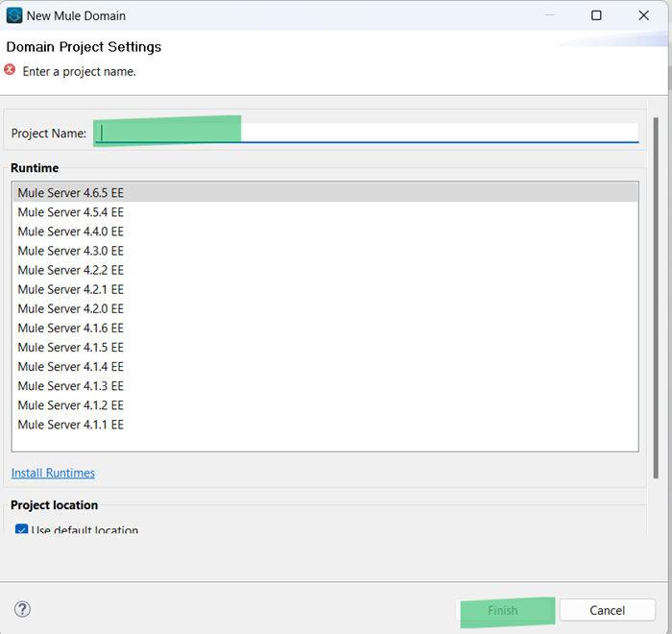The image size is (672, 634).
Task: Maximize the New Mule Domain window
Action: tap(596, 15)
